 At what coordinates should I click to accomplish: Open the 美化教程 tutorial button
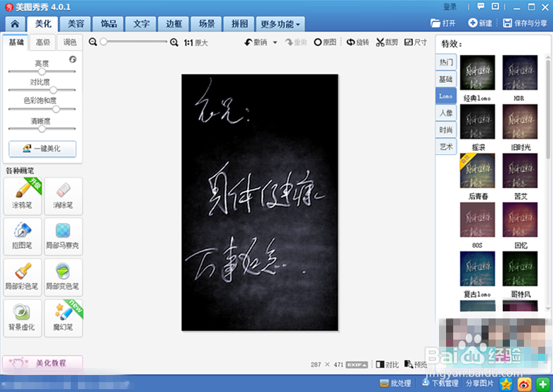42,363
